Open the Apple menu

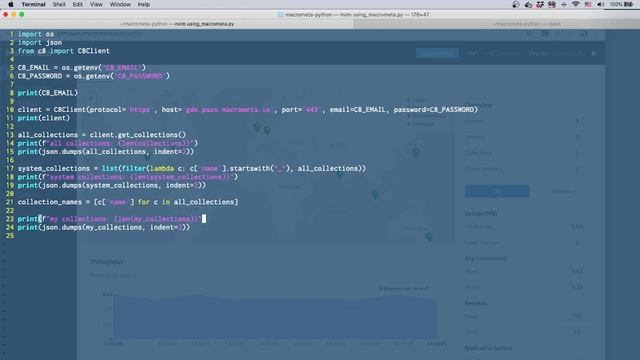[x=11, y=4]
